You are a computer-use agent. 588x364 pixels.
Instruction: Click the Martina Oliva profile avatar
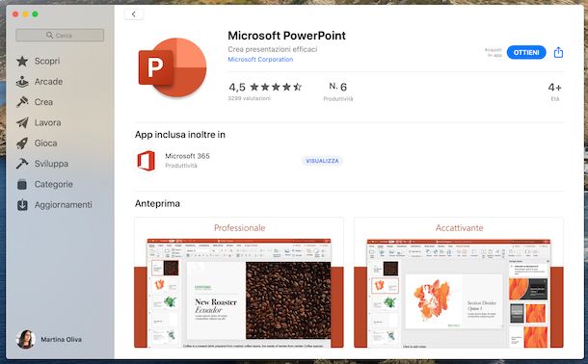click(25, 339)
